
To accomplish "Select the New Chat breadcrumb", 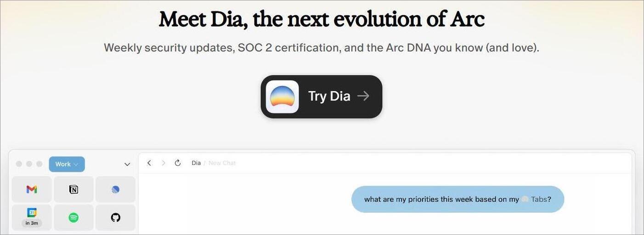I will 222,163.
